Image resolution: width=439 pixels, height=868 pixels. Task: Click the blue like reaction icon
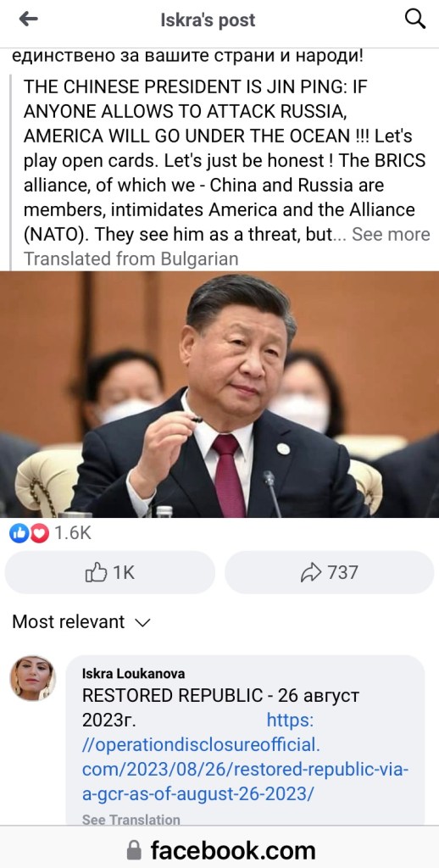[19, 533]
